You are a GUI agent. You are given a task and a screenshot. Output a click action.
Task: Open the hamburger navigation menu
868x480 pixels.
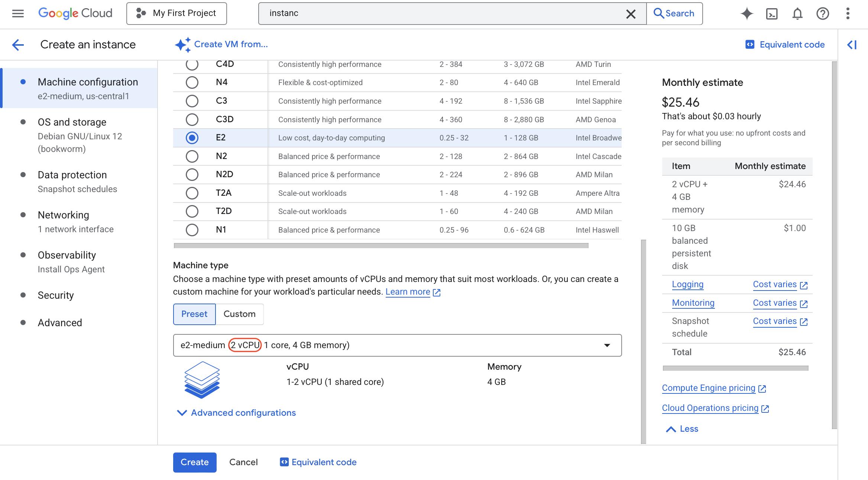18,13
